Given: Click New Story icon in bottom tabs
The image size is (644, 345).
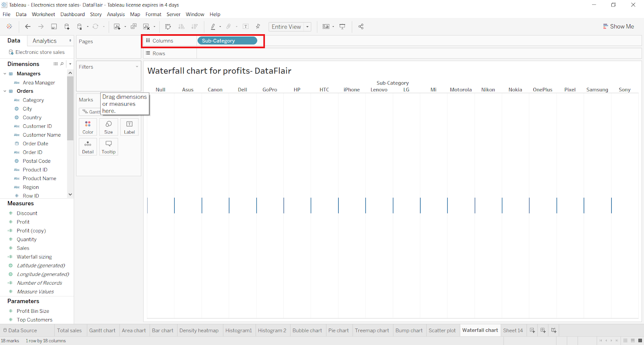Looking at the screenshot, I should tap(554, 330).
